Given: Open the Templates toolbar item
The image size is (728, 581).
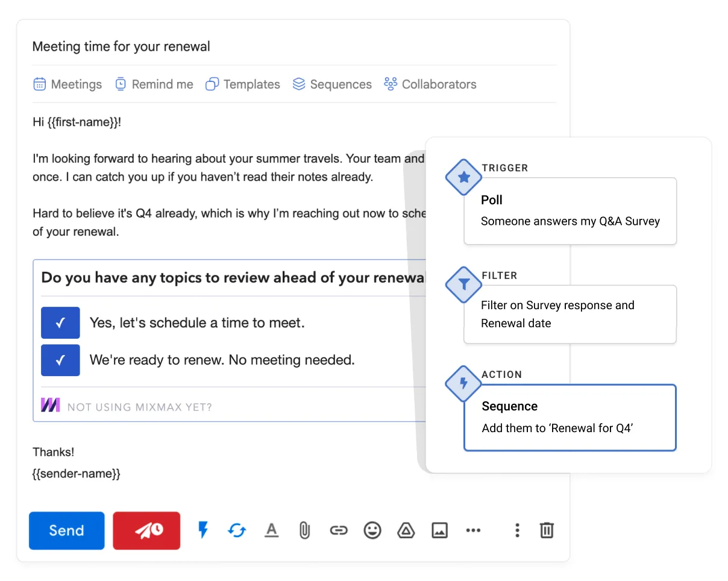Looking at the screenshot, I should (243, 84).
